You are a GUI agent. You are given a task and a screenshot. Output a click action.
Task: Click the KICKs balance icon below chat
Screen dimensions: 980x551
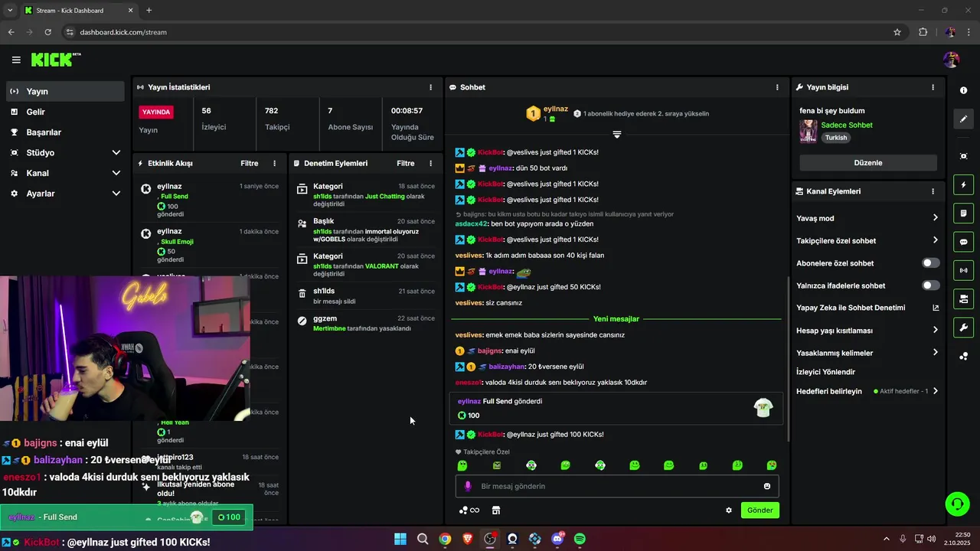(469, 510)
